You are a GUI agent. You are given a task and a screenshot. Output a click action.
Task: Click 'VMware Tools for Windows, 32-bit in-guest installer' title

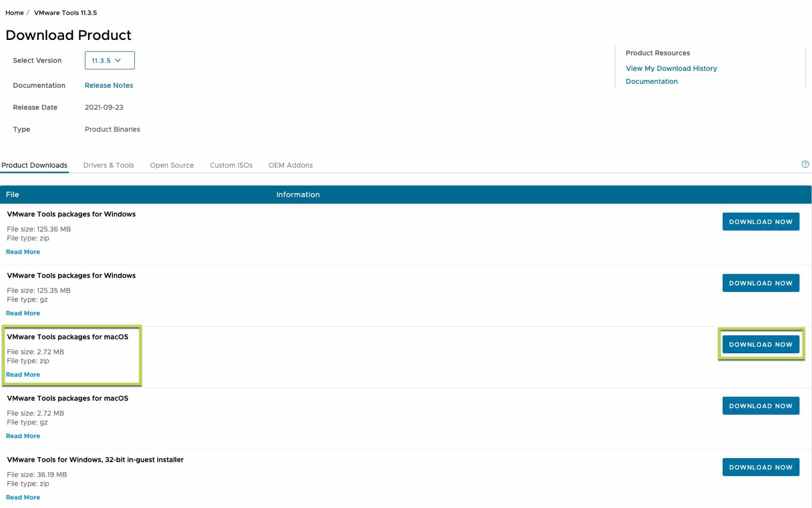(95, 460)
